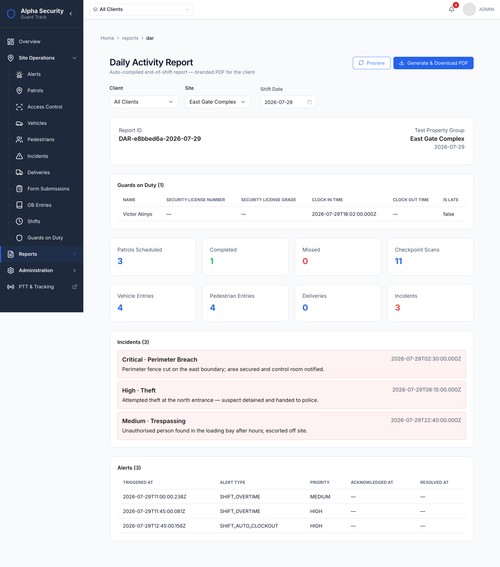This screenshot has height=567, width=500.
Task: Open the Reports sidebar menu
Action: coord(42,254)
